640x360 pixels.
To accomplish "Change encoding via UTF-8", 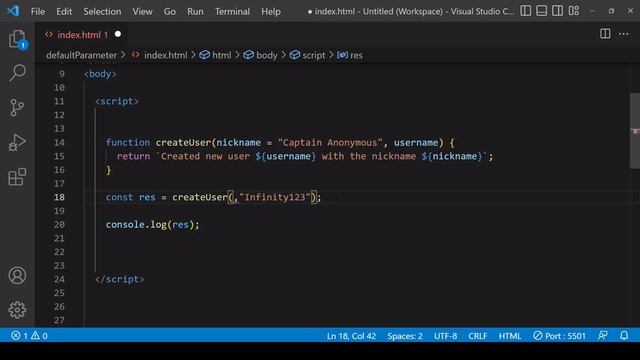I will pos(445,336).
